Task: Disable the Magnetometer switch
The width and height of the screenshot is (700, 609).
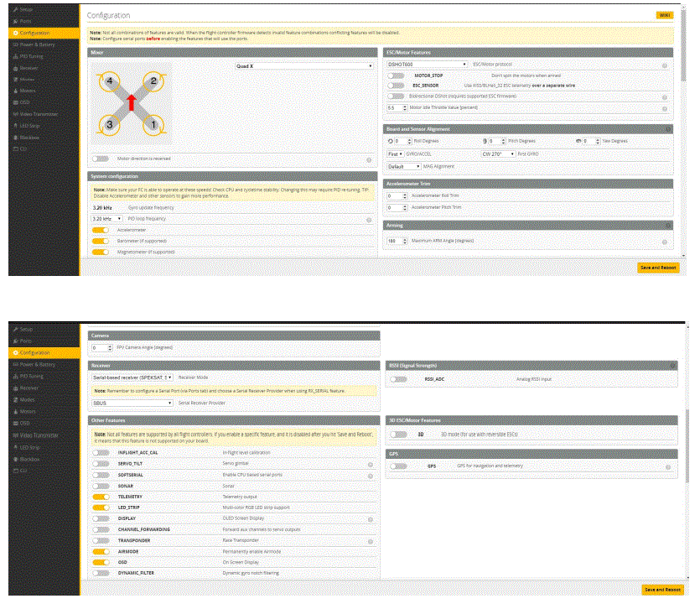Action: (x=101, y=252)
